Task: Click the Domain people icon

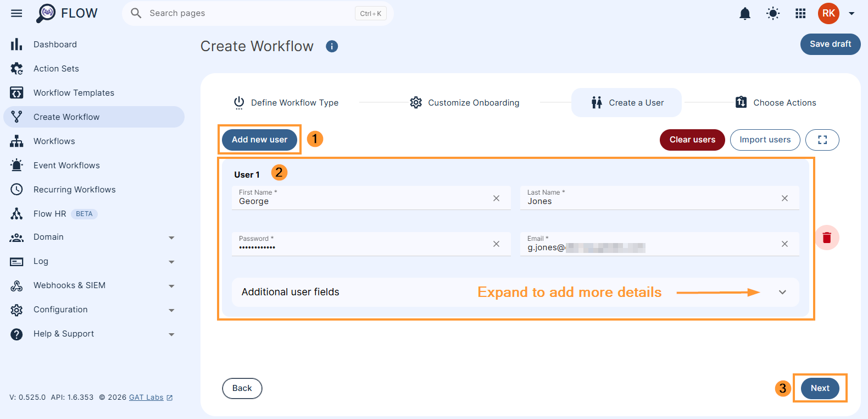Action: [x=16, y=238]
